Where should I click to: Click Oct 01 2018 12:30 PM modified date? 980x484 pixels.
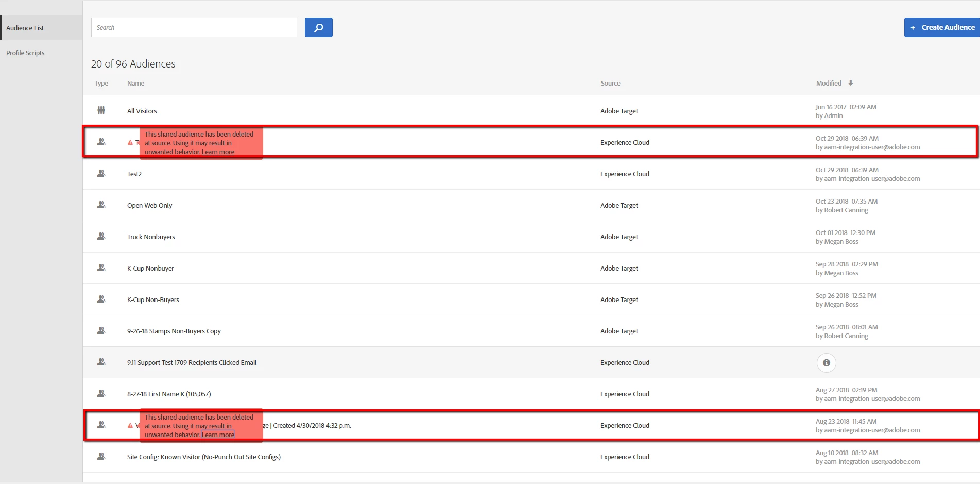tap(845, 232)
